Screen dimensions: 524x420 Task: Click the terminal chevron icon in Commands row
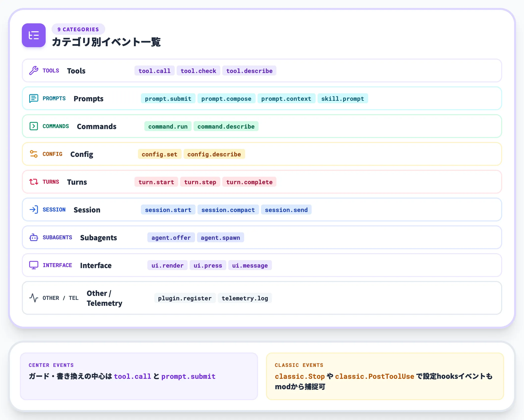[x=34, y=126]
